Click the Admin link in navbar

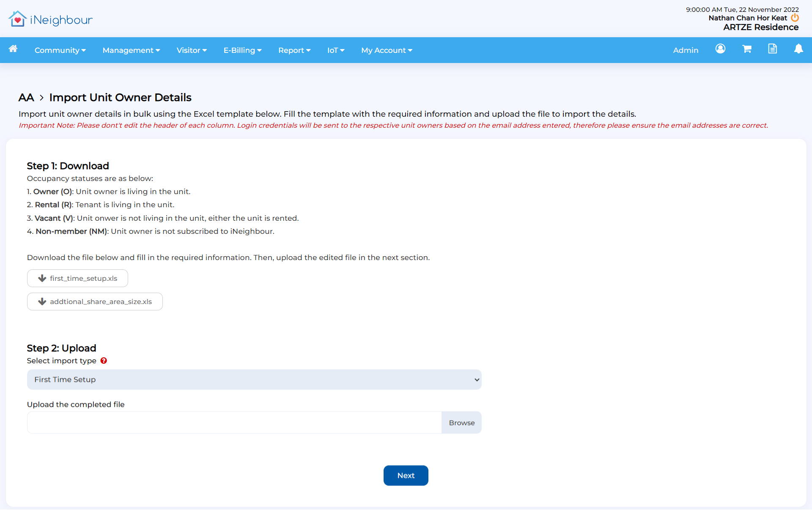pyautogui.click(x=686, y=50)
